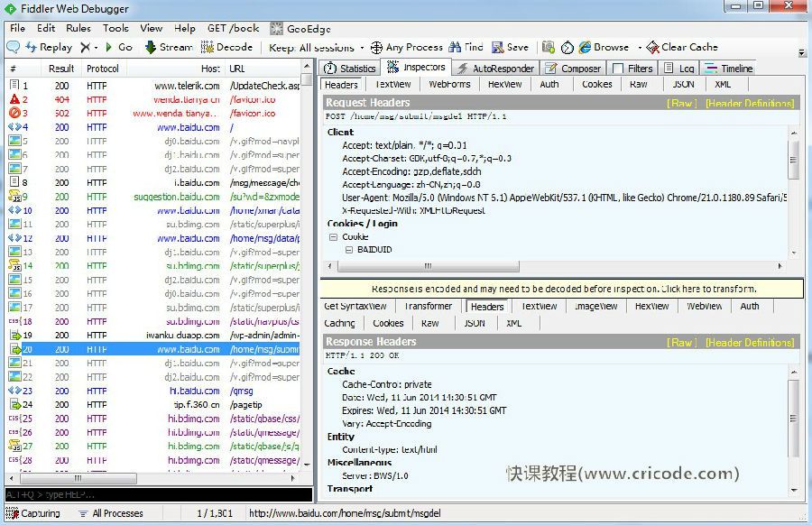Click the Replay toolbar icon
This screenshot has height=525, width=812.
tap(32, 47)
